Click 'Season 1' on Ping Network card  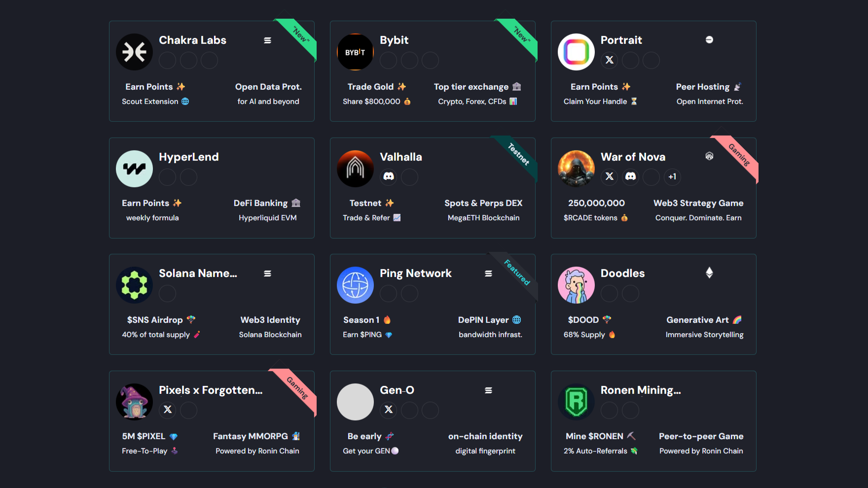click(x=367, y=320)
